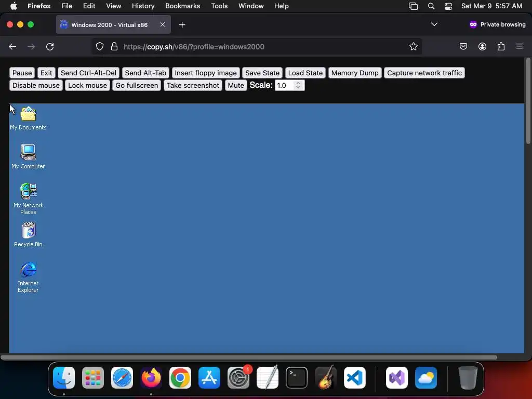Screen dimensions: 532x399
Task: Open the Extensions puzzle icon
Action: 501,46
